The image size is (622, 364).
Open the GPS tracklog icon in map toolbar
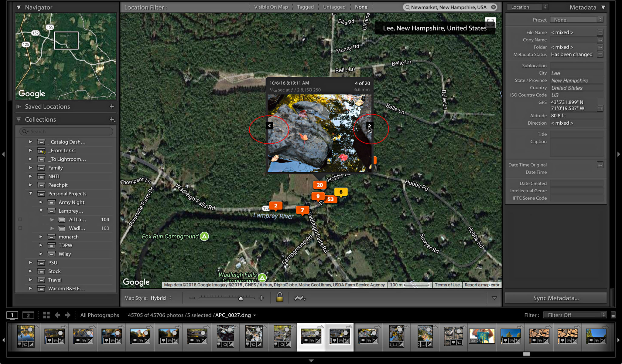[299, 298]
